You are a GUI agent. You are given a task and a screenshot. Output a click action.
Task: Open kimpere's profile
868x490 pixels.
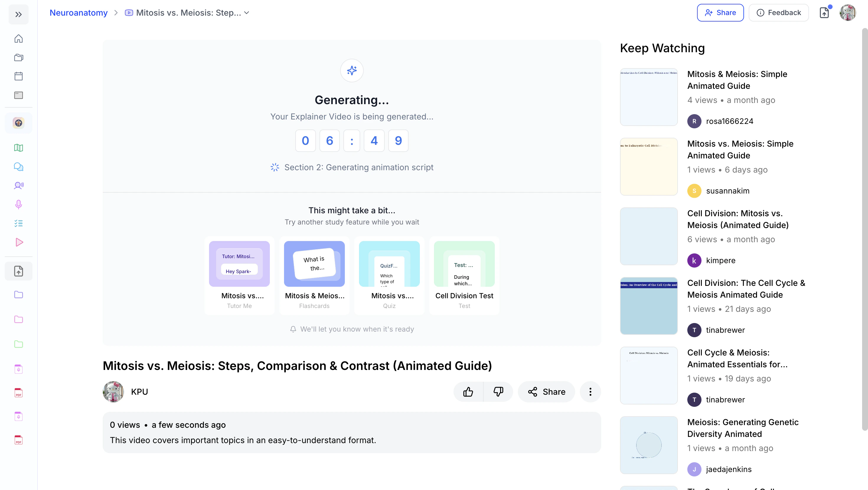(x=711, y=261)
